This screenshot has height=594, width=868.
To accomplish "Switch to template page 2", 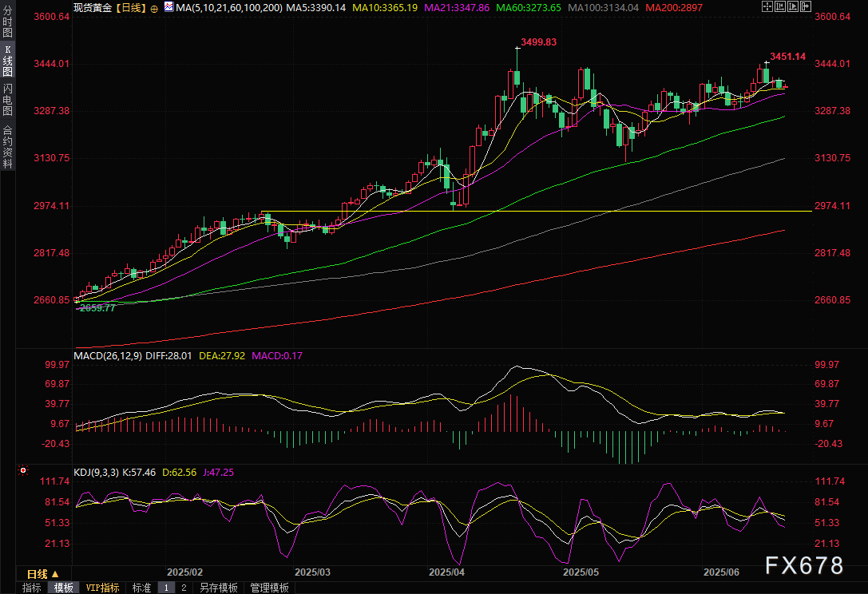I will (183, 588).
